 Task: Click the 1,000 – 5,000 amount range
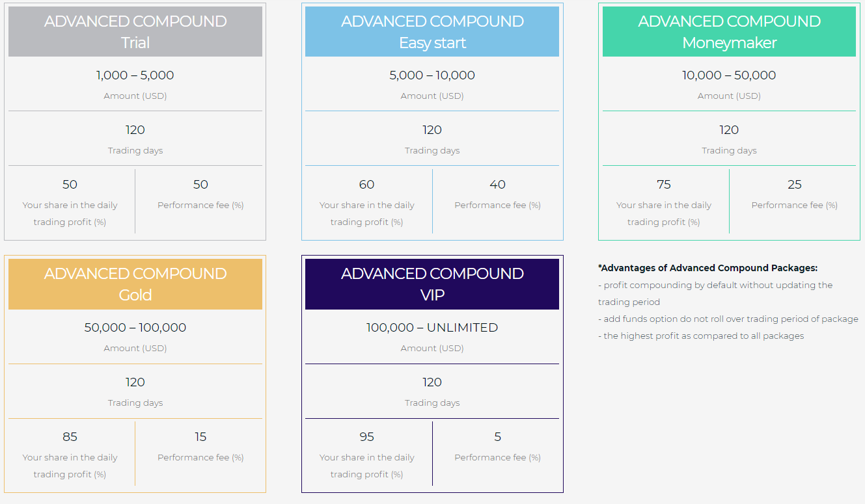coord(135,75)
